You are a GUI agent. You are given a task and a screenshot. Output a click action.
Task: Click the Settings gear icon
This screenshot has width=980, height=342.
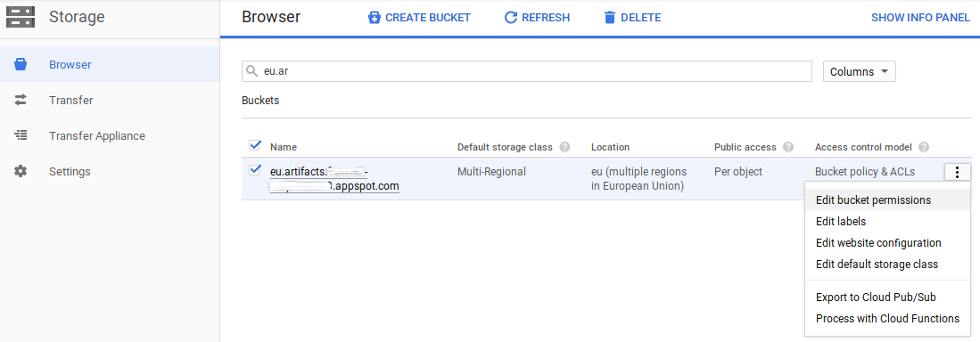[x=21, y=171]
